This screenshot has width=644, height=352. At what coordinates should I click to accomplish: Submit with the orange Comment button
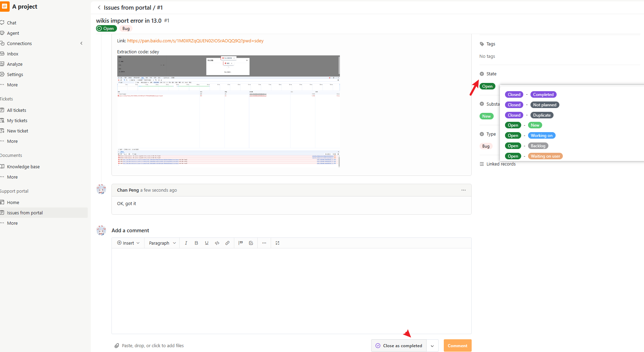(458, 345)
